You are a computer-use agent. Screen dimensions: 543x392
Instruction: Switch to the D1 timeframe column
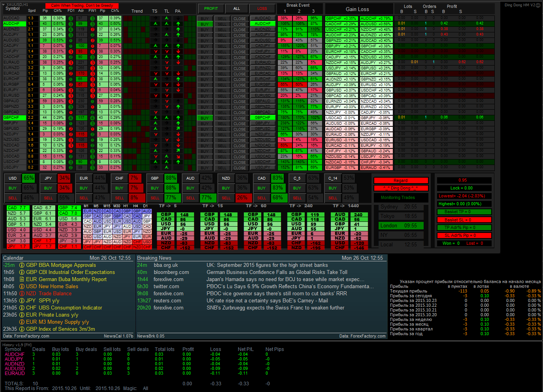tap(145, 206)
